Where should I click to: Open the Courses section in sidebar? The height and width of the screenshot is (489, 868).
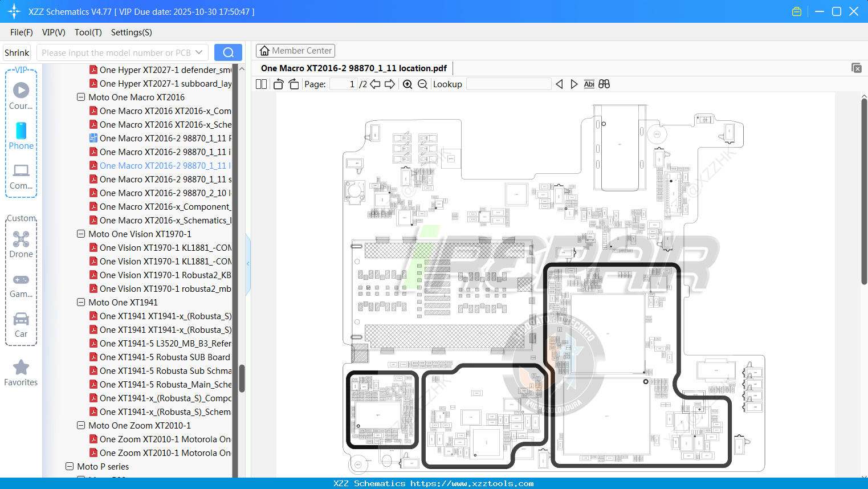click(21, 96)
